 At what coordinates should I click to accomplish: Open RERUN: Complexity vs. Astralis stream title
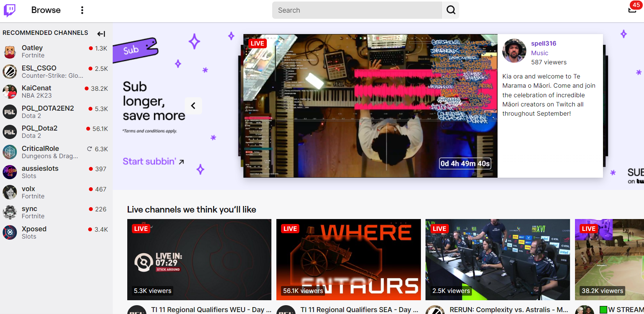point(509,309)
